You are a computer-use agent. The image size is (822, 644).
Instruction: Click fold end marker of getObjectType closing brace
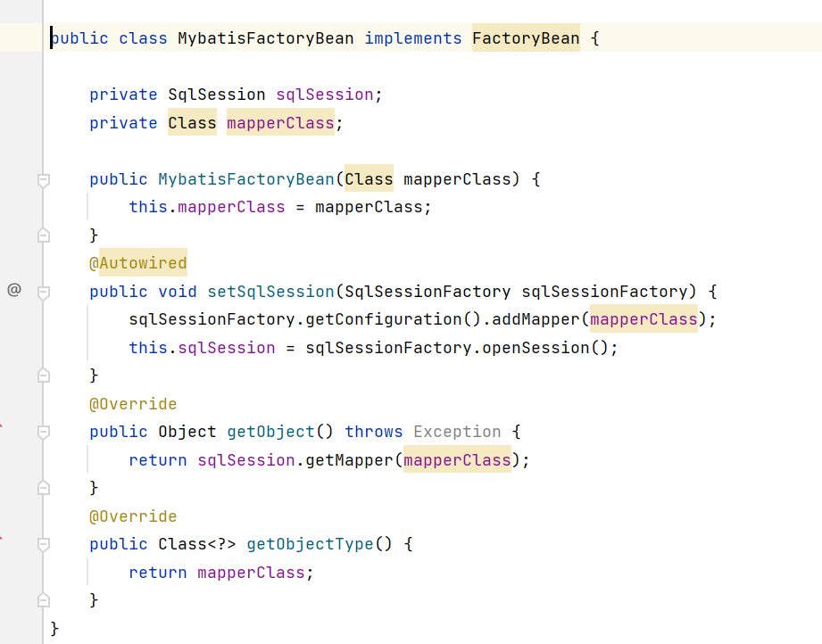click(x=43, y=600)
